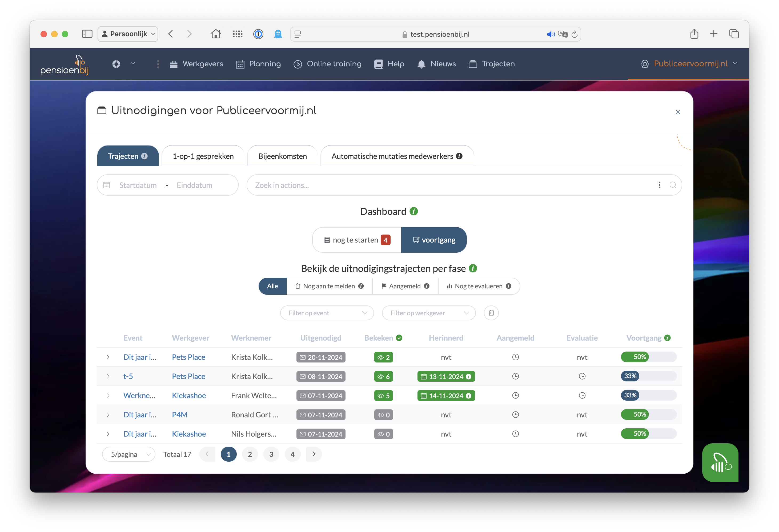Image resolution: width=779 pixels, height=532 pixels.
Task: Expand the t-5 event row
Action: 108,376
